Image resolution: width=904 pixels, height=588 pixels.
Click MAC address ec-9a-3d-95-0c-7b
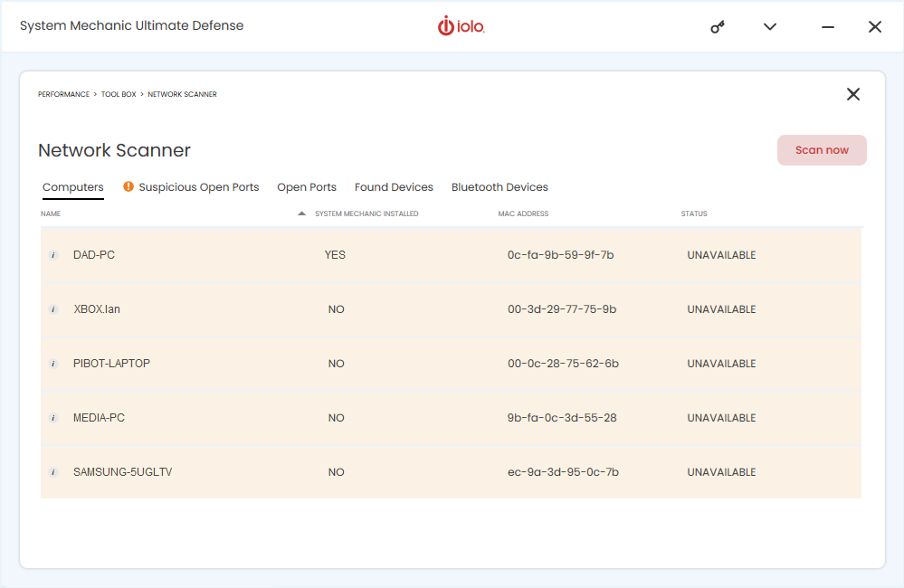point(563,471)
